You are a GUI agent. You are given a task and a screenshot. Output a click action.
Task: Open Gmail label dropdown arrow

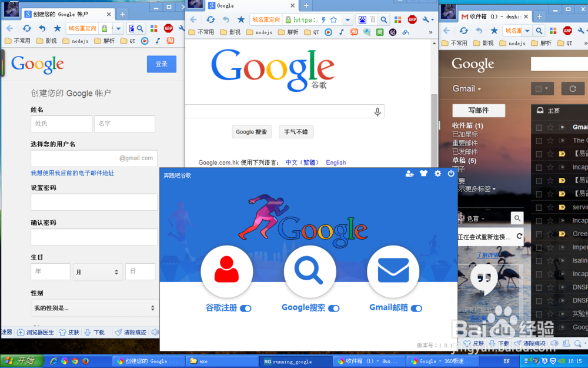[479, 89]
